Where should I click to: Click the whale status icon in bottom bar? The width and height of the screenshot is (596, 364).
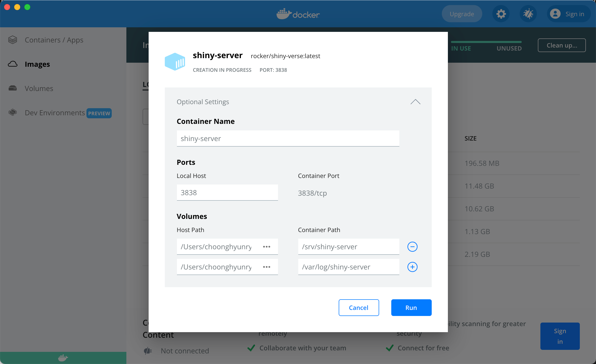pyautogui.click(x=63, y=358)
